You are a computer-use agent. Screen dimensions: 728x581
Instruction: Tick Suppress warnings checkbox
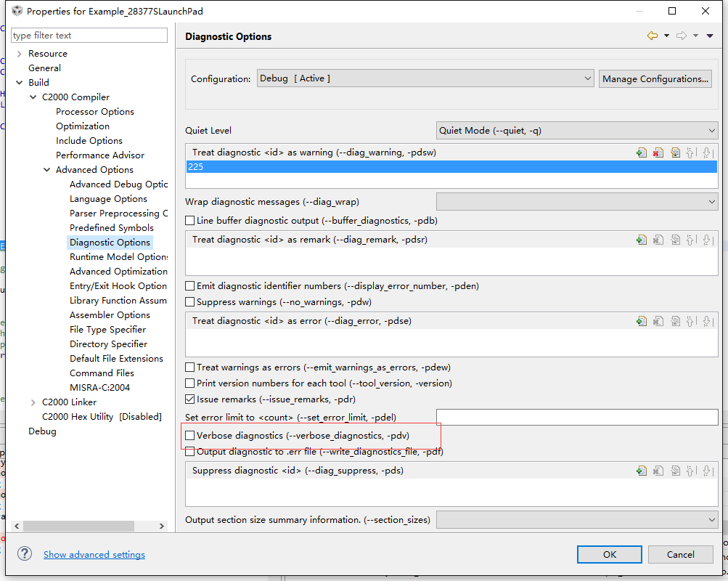click(190, 301)
